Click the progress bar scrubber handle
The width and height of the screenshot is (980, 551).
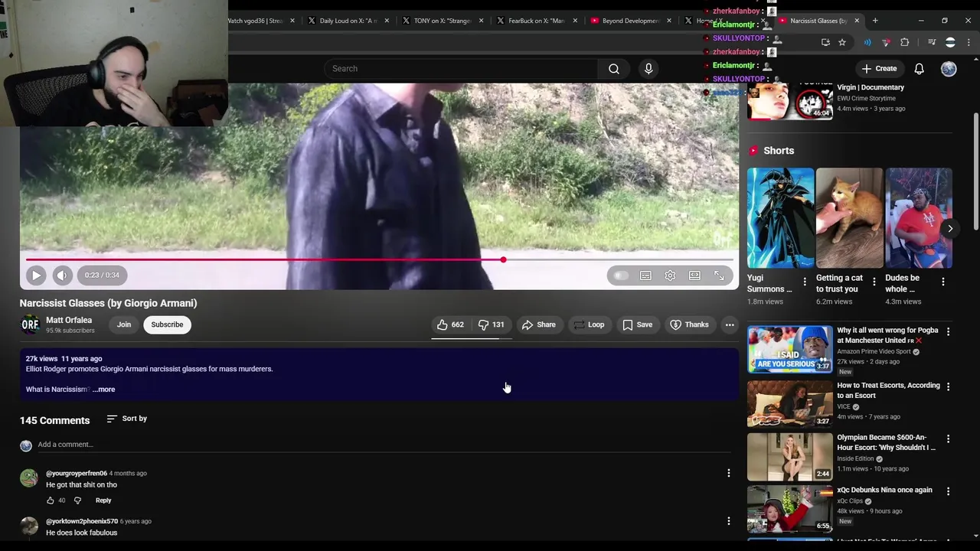pyautogui.click(x=503, y=260)
